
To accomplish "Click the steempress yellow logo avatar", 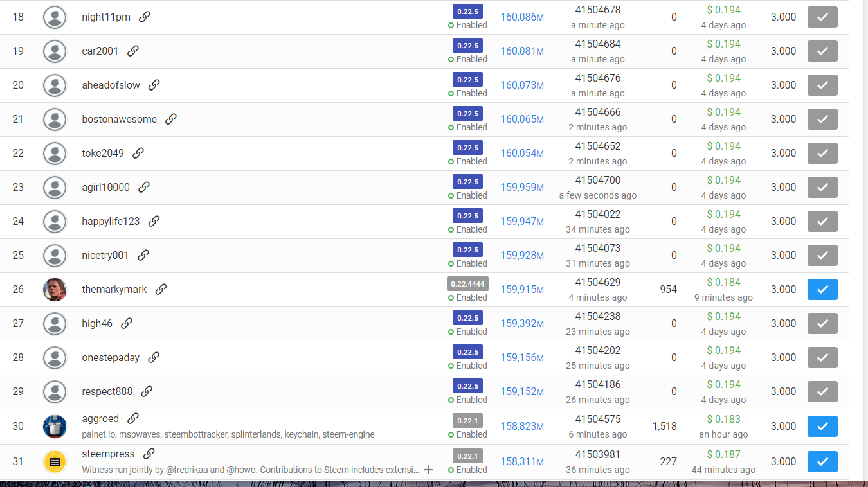I will point(55,461).
